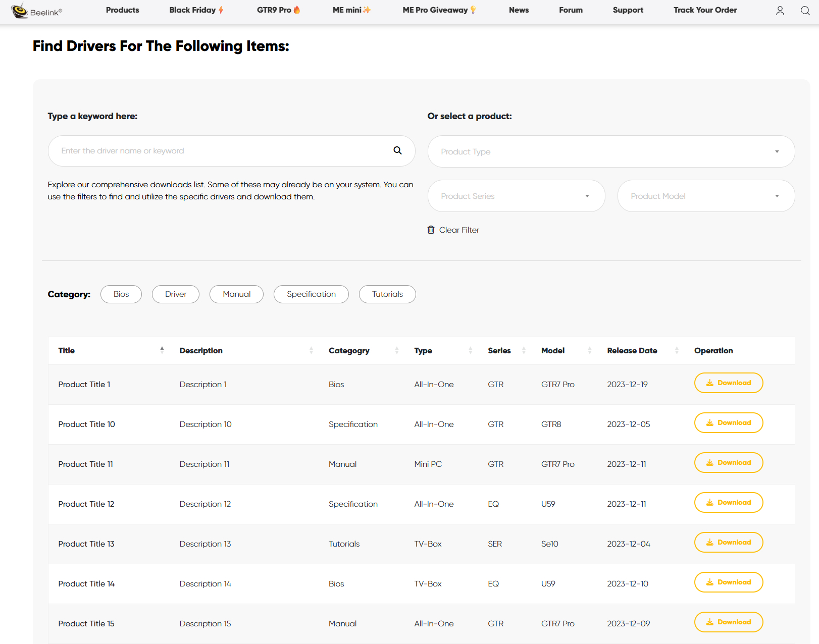Download Product Title 13
Viewport: 819px width, 644px height.
(x=728, y=543)
